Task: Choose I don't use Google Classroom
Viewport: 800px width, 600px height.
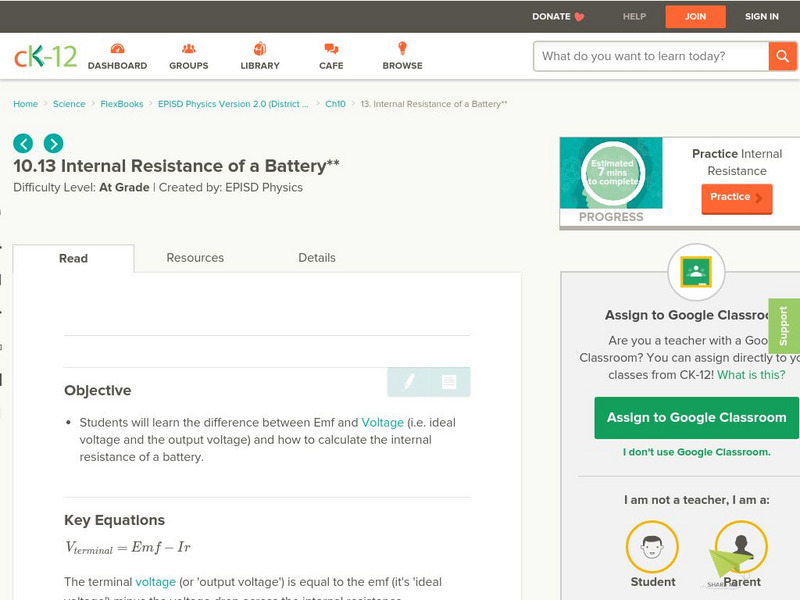Action: (x=697, y=453)
